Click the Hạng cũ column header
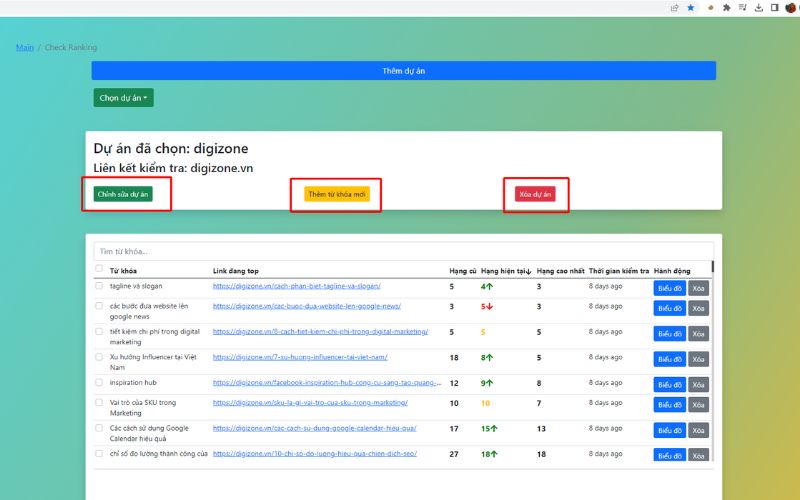This screenshot has height=500, width=800. (x=462, y=271)
